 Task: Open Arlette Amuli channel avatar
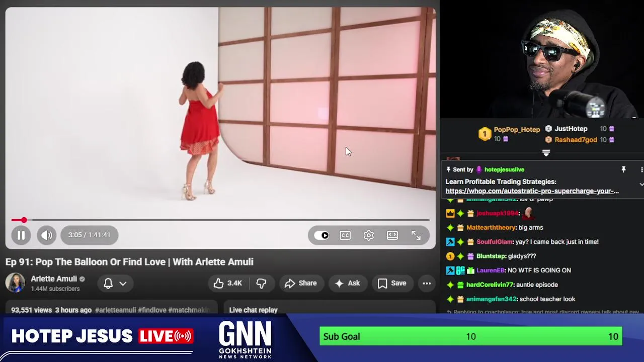click(15, 283)
